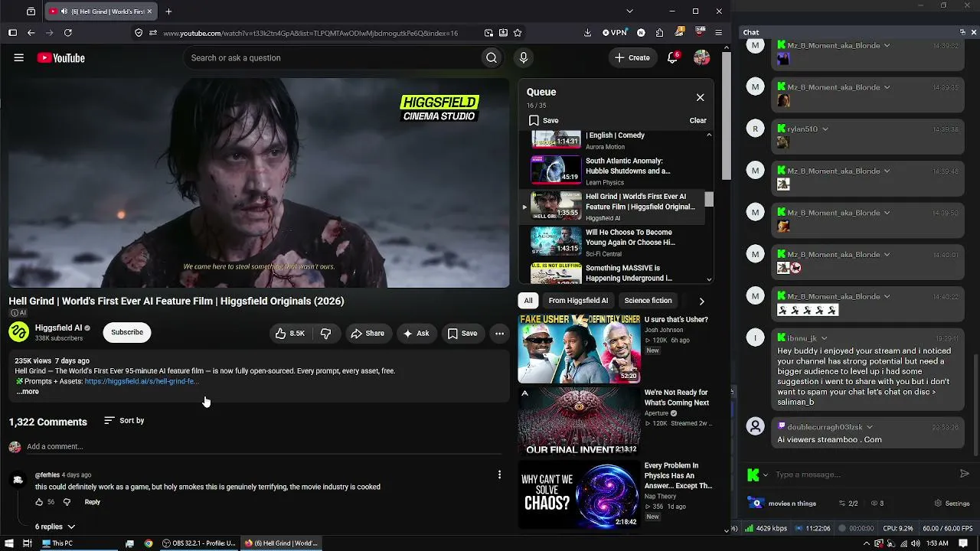
Task: Open the browser tab list dropdown
Action: [x=629, y=11]
